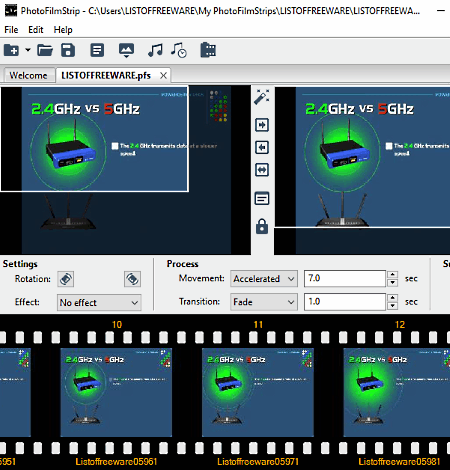Click the swap start and end icon
The image size is (450, 470).
click(262, 170)
